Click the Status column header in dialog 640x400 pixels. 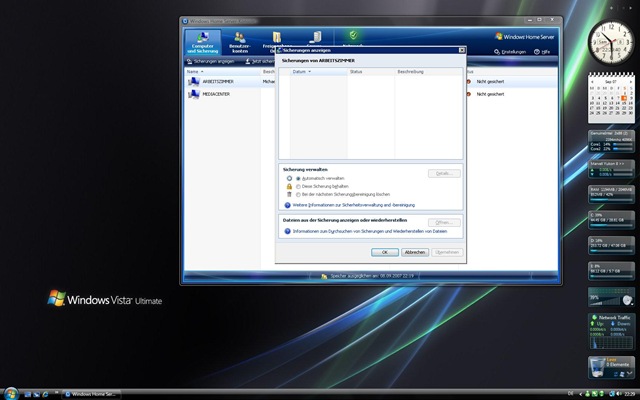click(x=371, y=71)
